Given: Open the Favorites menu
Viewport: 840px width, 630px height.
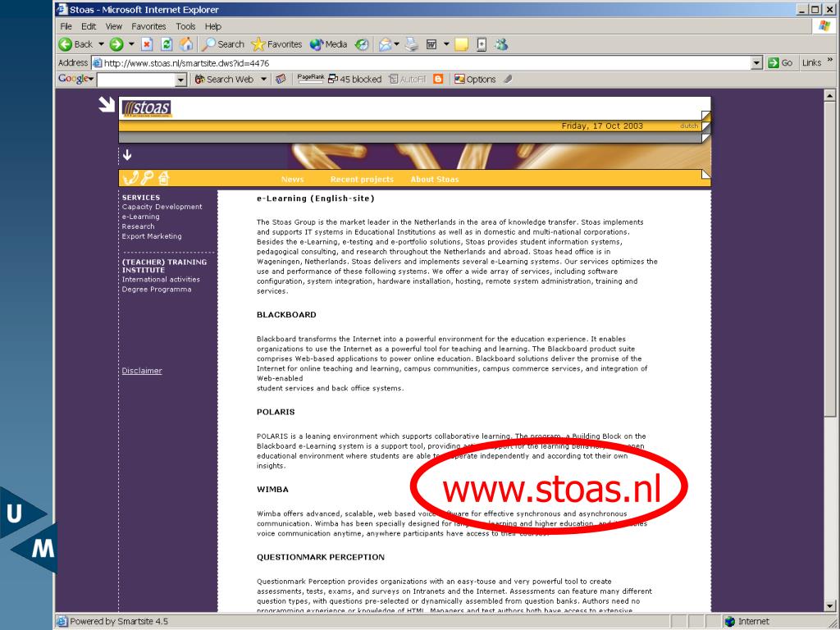Looking at the screenshot, I should point(148,26).
